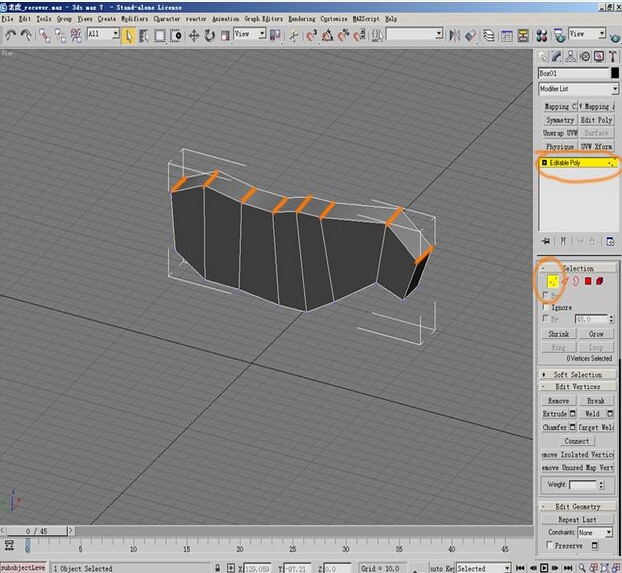622x573 pixels.
Task: Open Material Editor icon
Action: coord(542,36)
